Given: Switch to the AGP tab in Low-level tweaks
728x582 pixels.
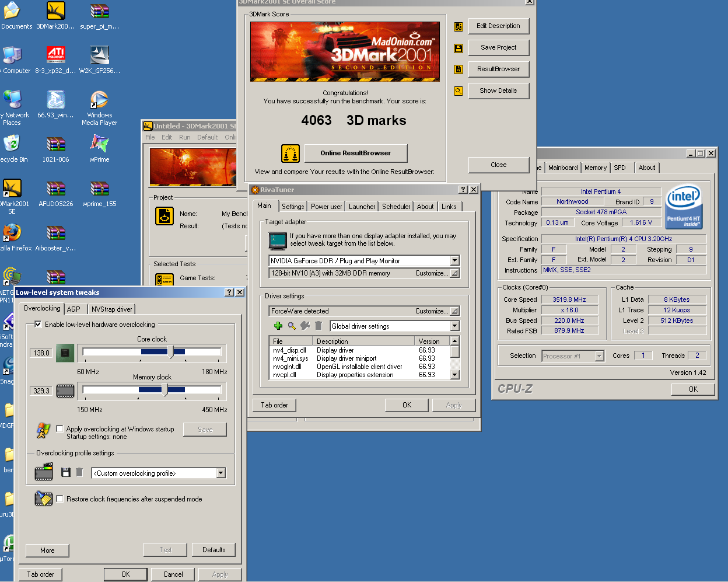Looking at the screenshot, I should point(74,309).
